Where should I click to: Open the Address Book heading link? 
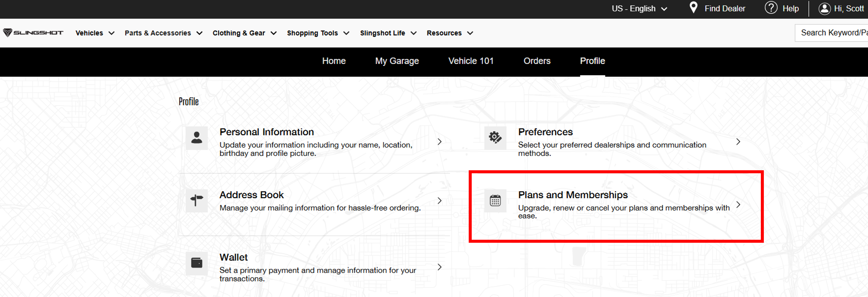[x=251, y=195]
